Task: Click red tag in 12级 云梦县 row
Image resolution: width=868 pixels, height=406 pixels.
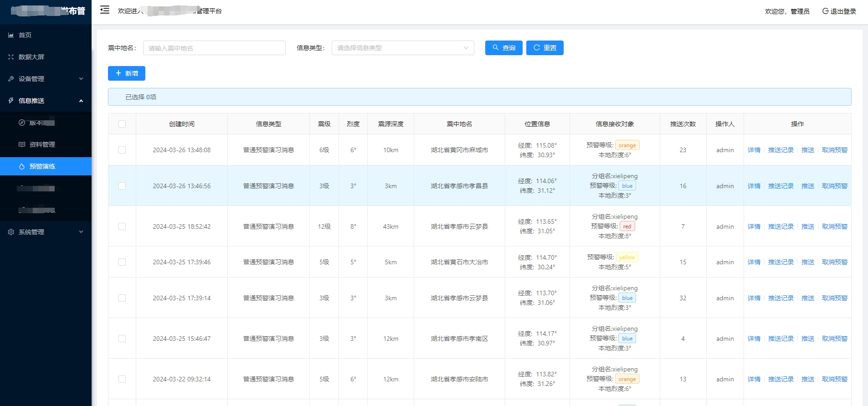Action: pos(627,226)
